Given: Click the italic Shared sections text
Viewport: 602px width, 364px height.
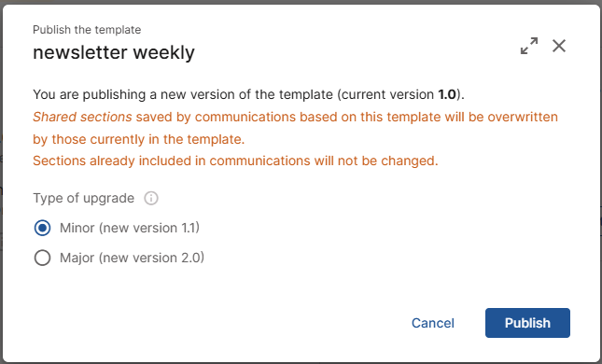Looking at the screenshot, I should (82, 117).
